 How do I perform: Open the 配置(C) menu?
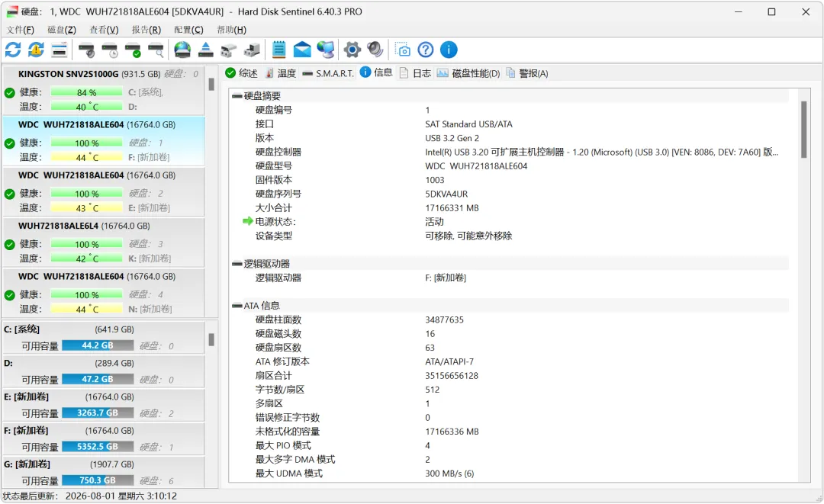coord(188,30)
